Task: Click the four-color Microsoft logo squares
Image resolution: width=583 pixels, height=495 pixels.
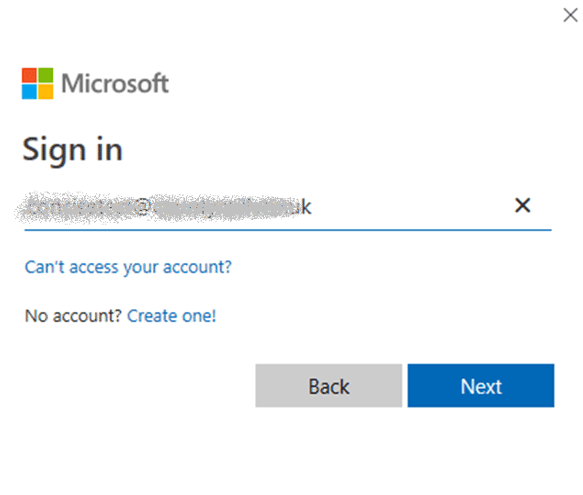Action: (37, 83)
